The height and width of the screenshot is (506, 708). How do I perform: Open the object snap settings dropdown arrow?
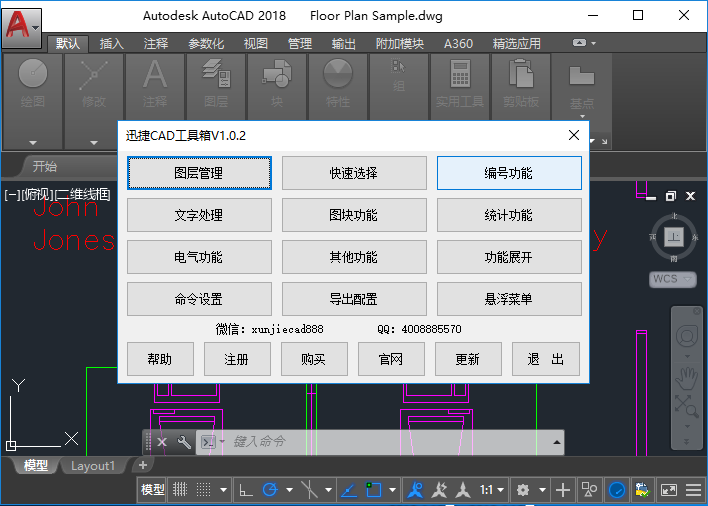392,490
